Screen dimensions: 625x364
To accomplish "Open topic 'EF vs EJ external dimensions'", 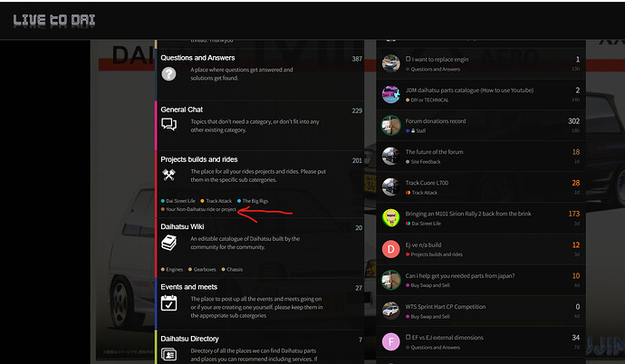I will pos(447,338).
